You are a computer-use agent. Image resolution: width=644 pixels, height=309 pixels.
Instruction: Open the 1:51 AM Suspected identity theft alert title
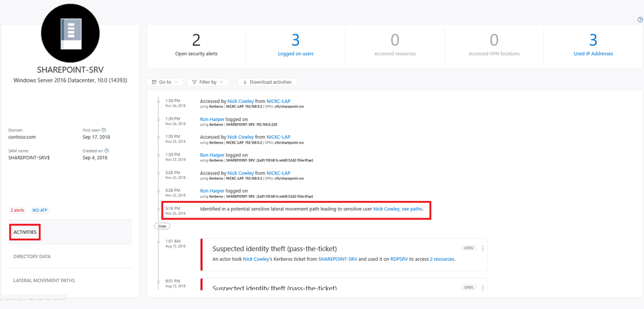tap(275, 249)
